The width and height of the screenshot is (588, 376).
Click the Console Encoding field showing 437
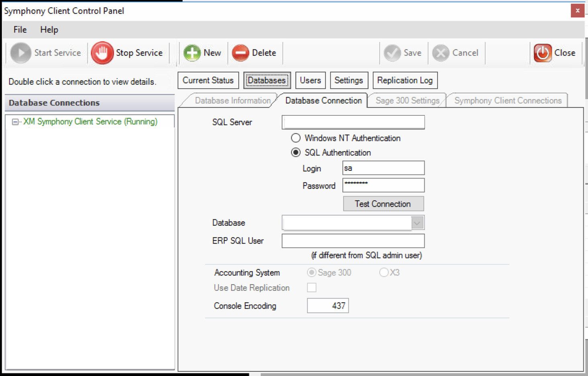(328, 306)
